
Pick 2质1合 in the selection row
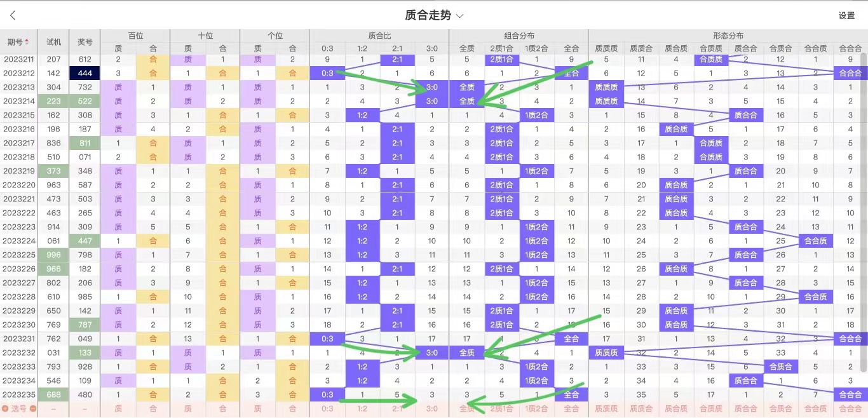(x=501, y=409)
